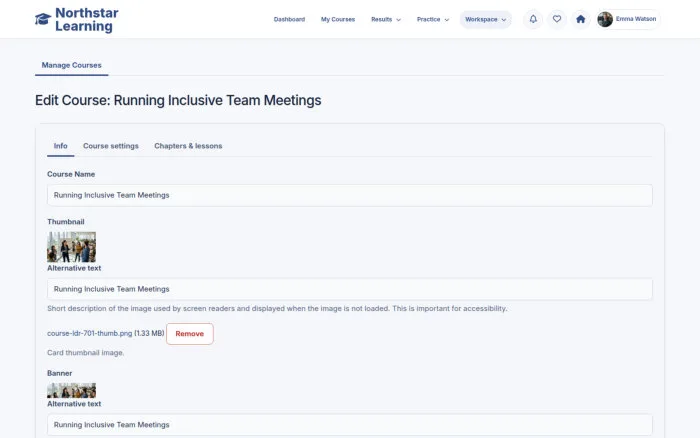Click the thumbnail Alternative text field
Image resolution: width=700 pixels, height=438 pixels.
pos(350,289)
